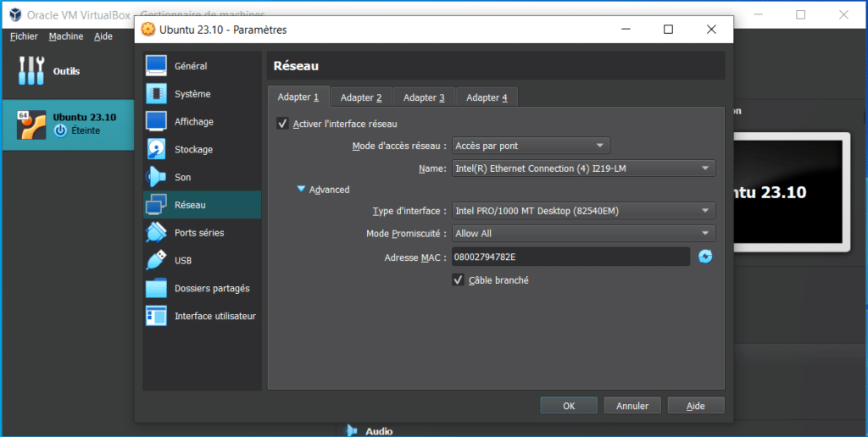Click the Audio speaker icon in Manager details

(350, 430)
